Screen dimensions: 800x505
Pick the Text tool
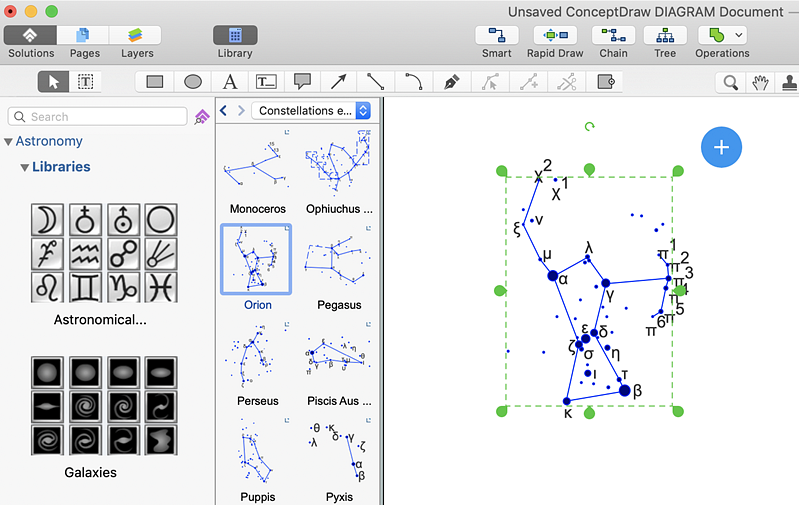[x=229, y=82]
